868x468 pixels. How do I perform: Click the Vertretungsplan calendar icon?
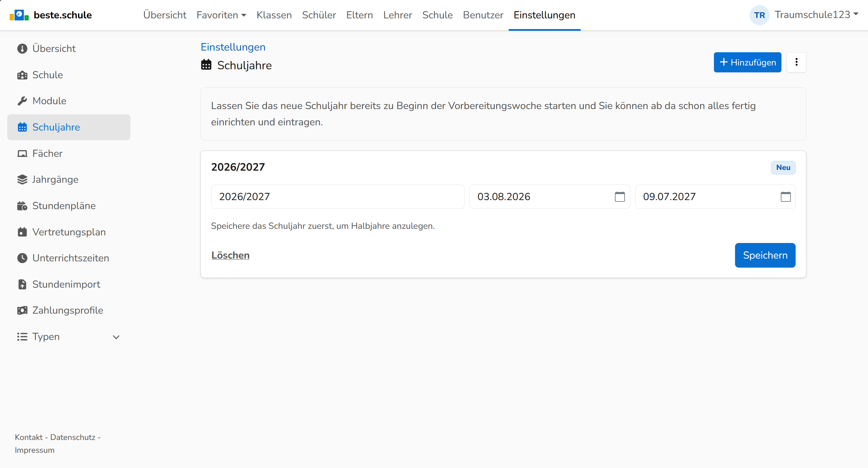(x=22, y=232)
